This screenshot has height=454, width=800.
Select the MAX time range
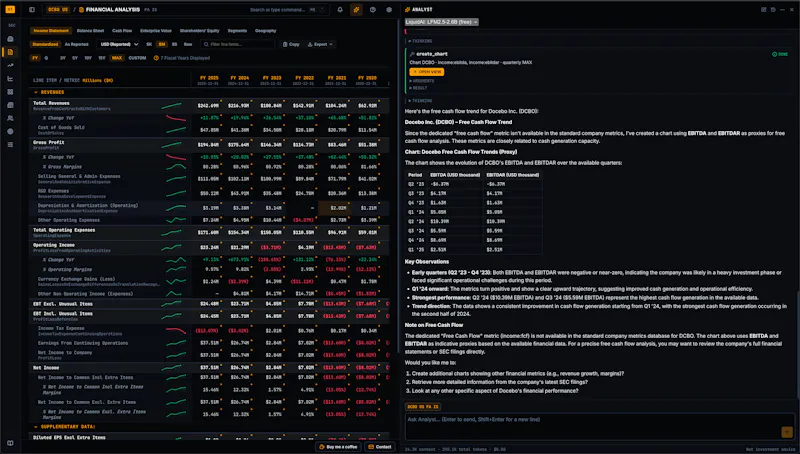coord(117,58)
